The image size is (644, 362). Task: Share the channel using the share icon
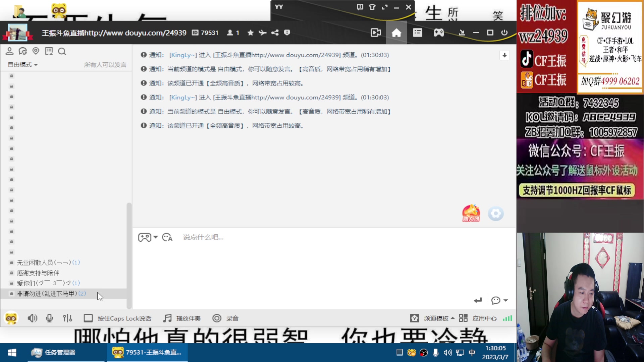(x=275, y=33)
